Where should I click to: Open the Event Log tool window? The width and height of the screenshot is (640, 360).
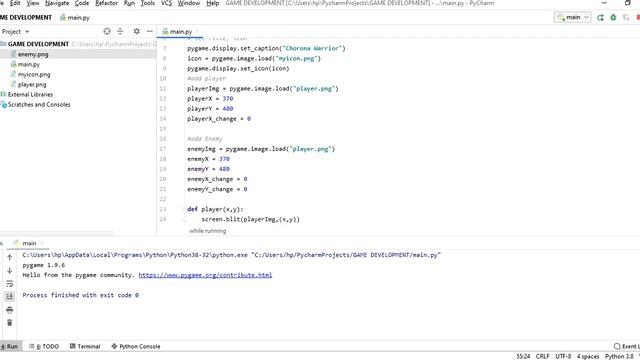point(627,346)
